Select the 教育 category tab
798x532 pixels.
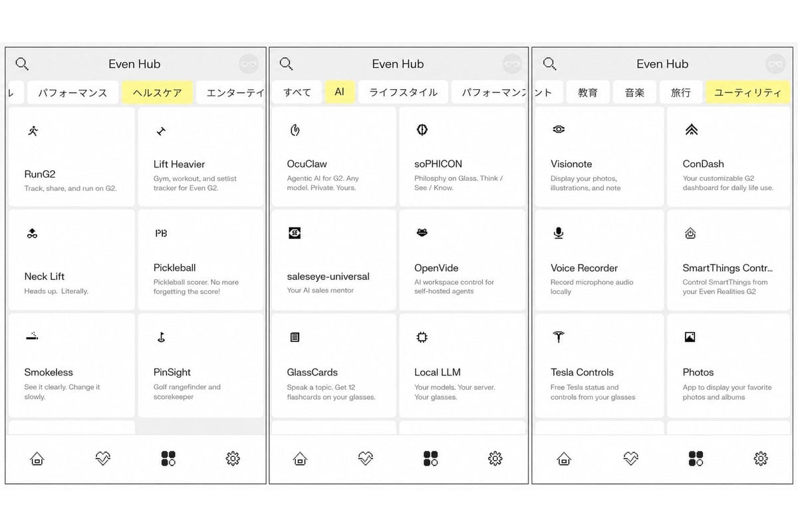coord(588,92)
